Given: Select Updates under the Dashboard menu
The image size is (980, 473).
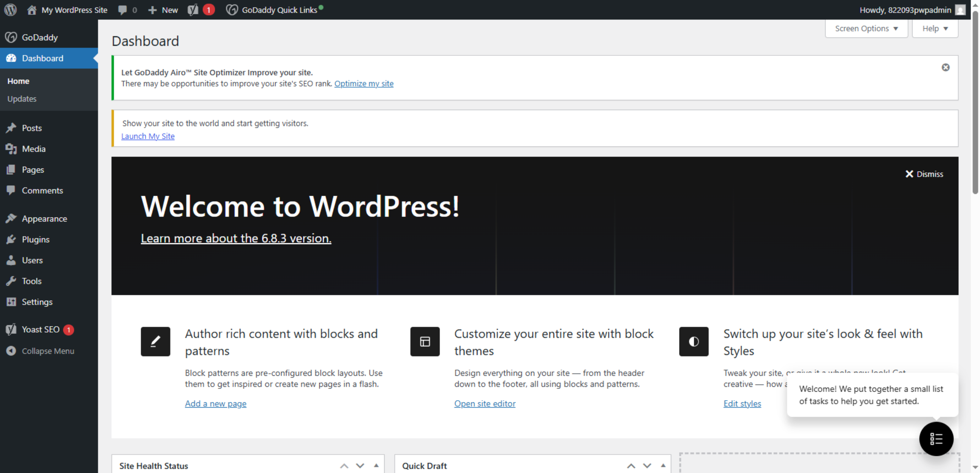Looking at the screenshot, I should [x=22, y=98].
